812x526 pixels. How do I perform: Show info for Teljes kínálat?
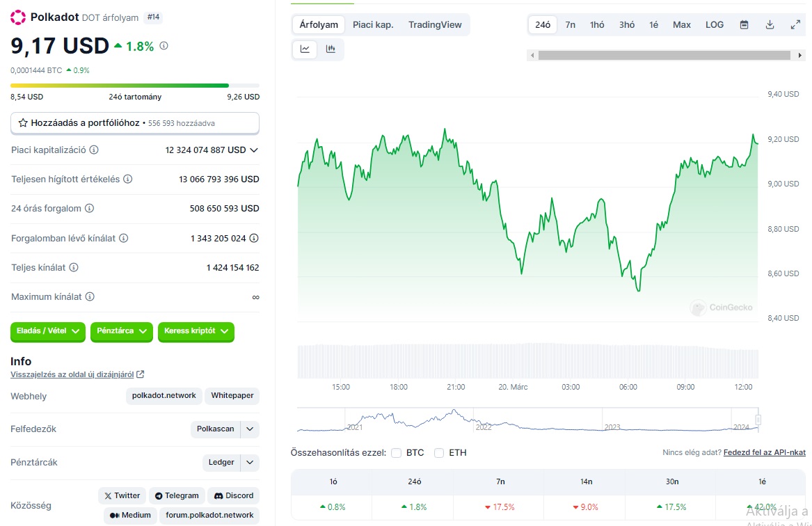(x=74, y=268)
